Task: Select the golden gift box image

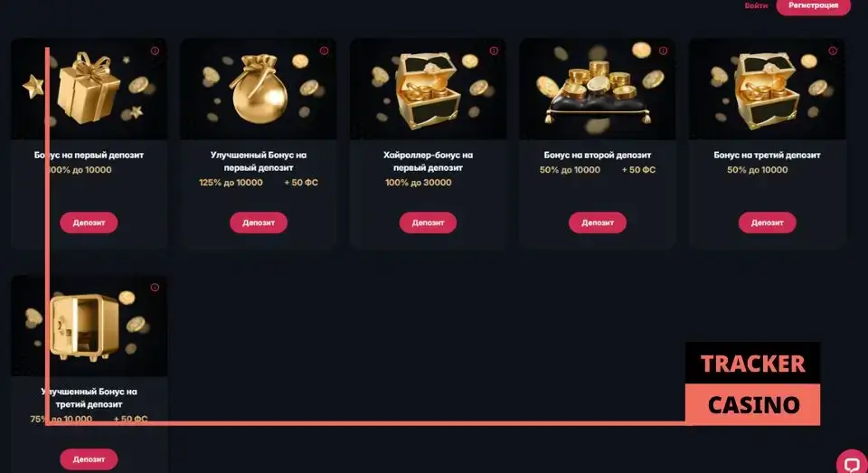Action: tap(90, 89)
